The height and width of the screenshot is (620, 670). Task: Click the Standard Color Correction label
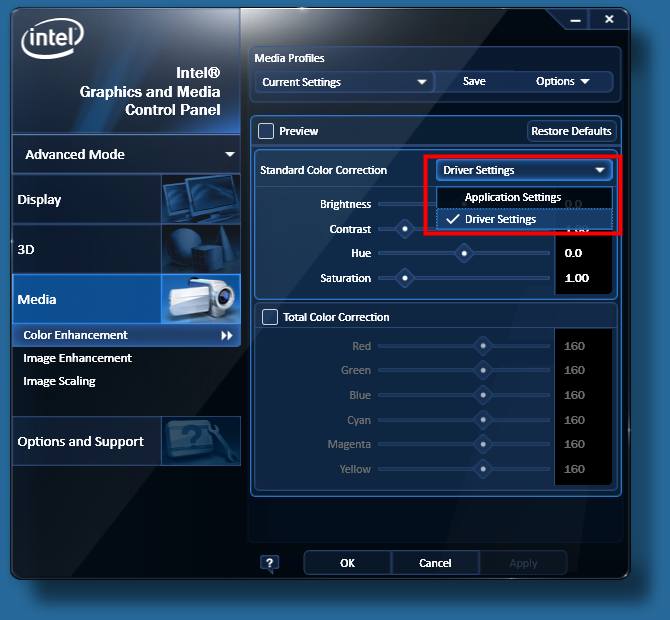tap(323, 170)
